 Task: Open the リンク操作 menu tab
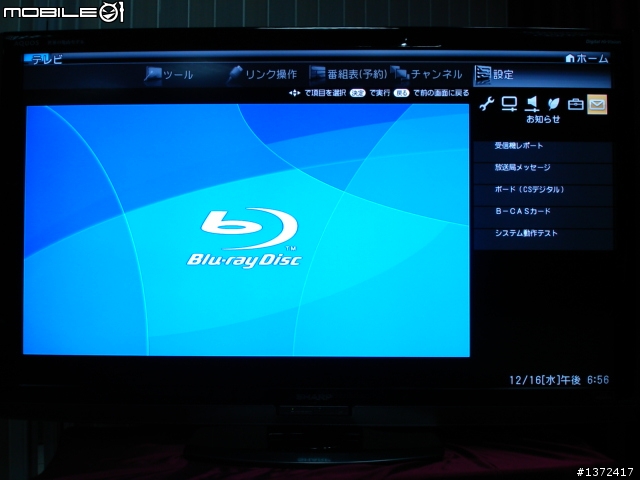(262, 74)
